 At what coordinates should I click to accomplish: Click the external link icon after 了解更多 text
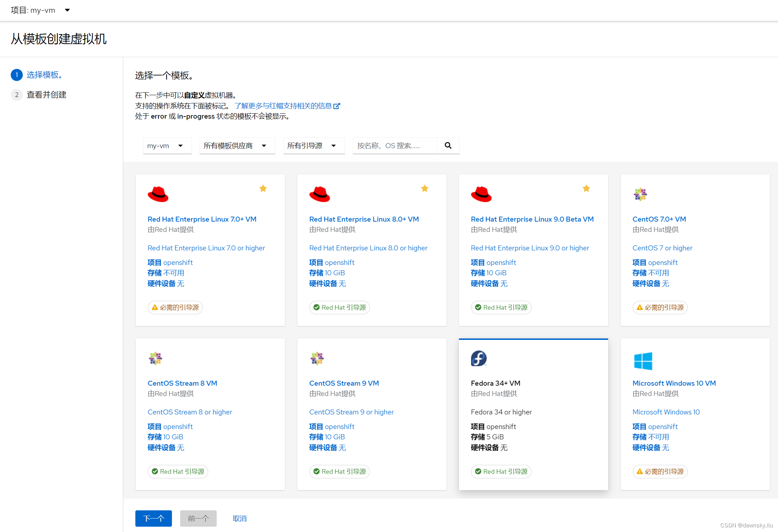(337, 105)
